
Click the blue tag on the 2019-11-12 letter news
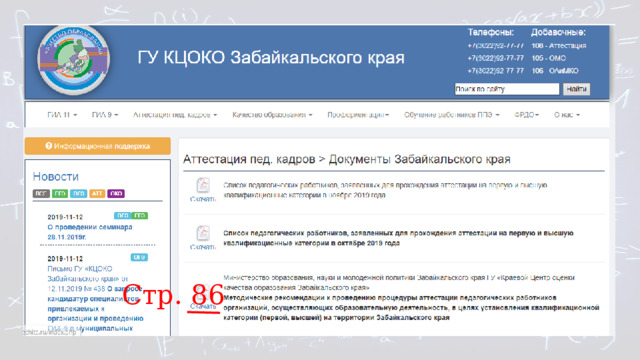139,258
